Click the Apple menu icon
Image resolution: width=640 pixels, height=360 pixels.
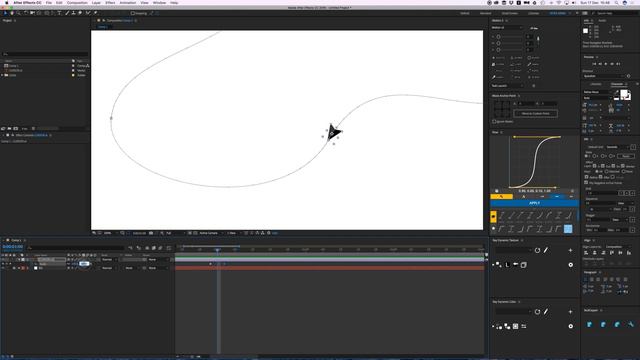[6, 2]
